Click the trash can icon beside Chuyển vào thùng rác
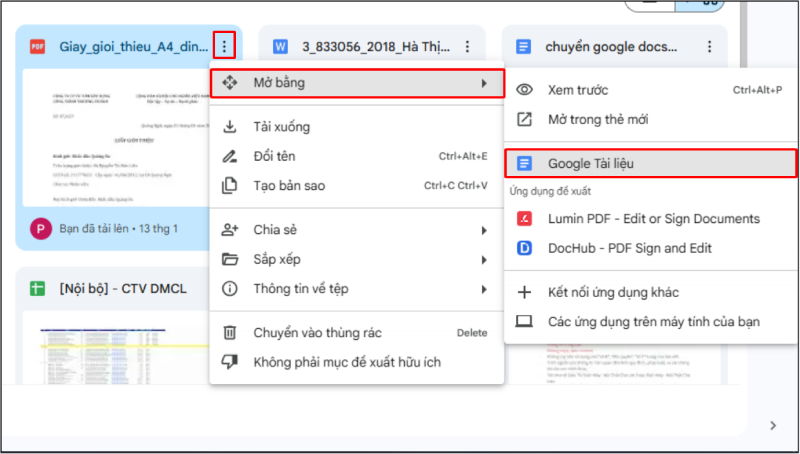 click(x=230, y=333)
